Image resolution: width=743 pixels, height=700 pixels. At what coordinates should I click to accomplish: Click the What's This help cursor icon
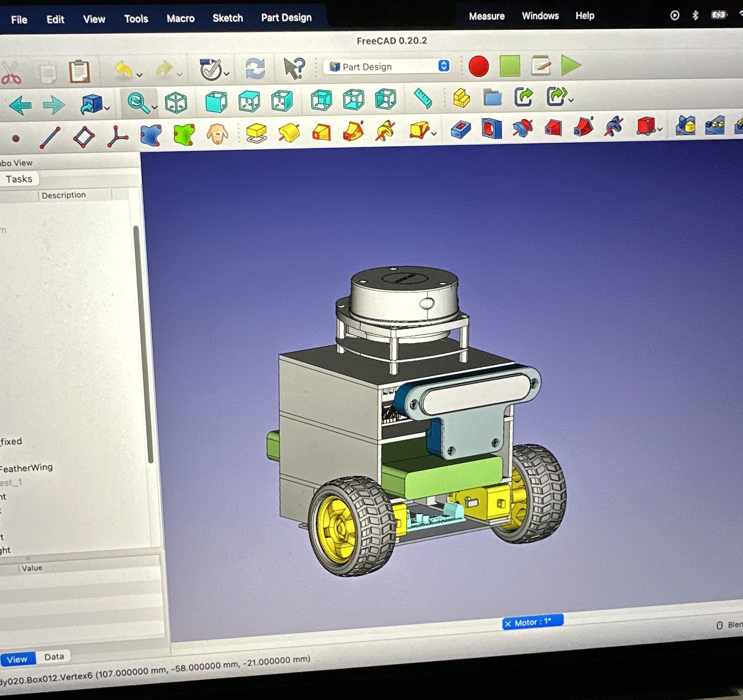pyautogui.click(x=294, y=68)
